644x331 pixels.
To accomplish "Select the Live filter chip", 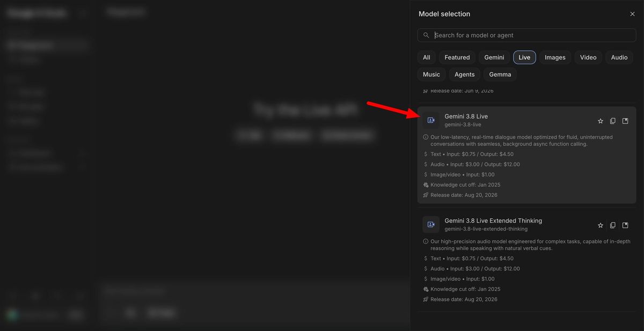I will pyautogui.click(x=524, y=57).
